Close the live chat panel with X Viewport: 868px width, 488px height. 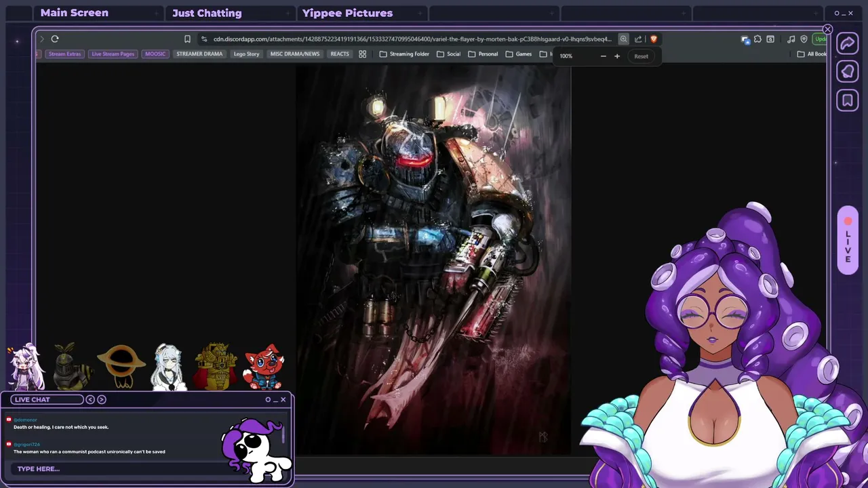point(283,399)
